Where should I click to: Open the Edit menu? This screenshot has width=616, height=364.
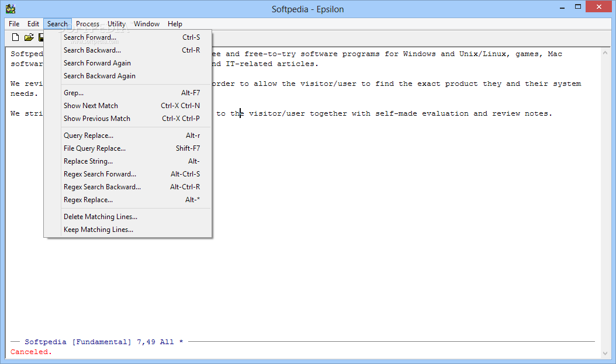pos(33,24)
